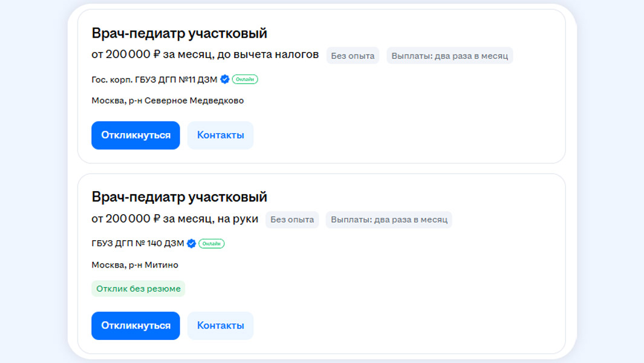Click the 'Онлайн' badge next to ДГП №11
The height and width of the screenshot is (363, 644).
[x=245, y=79]
